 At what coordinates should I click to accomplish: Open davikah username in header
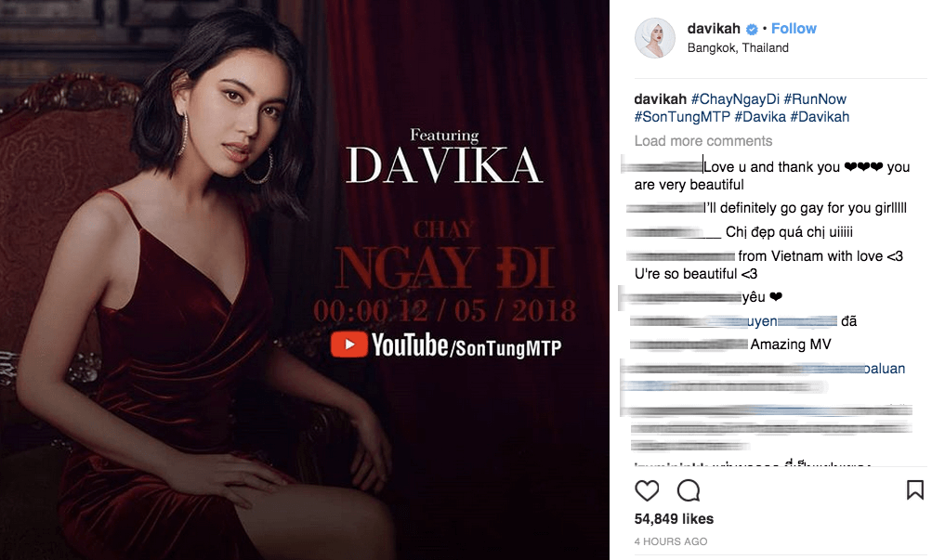coord(714,29)
